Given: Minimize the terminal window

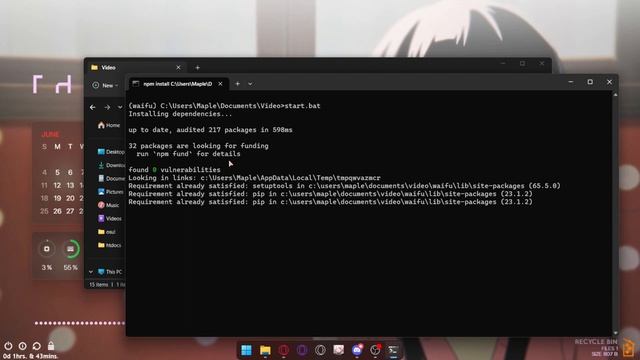Looking at the screenshot, I should [571, 82].
